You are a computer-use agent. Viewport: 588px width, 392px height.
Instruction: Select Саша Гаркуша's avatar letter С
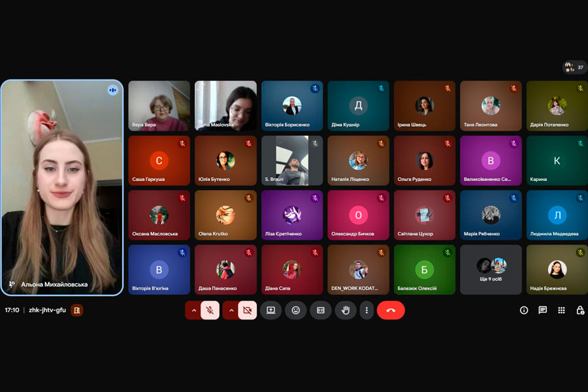tap(159, 161)
